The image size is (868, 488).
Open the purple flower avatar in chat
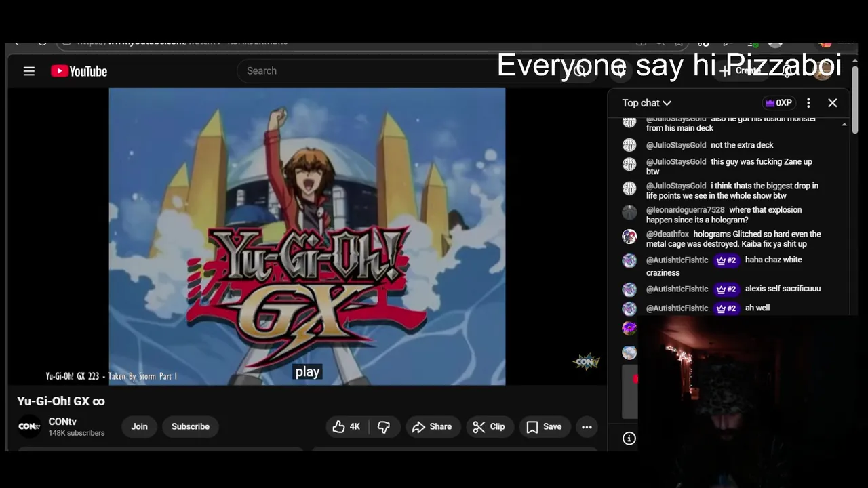pos(629,329)
